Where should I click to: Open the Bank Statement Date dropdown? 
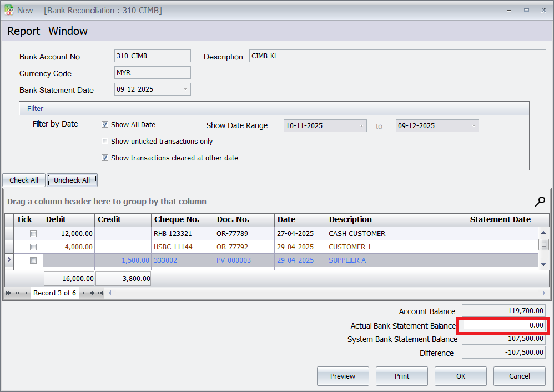coord(185,89)
